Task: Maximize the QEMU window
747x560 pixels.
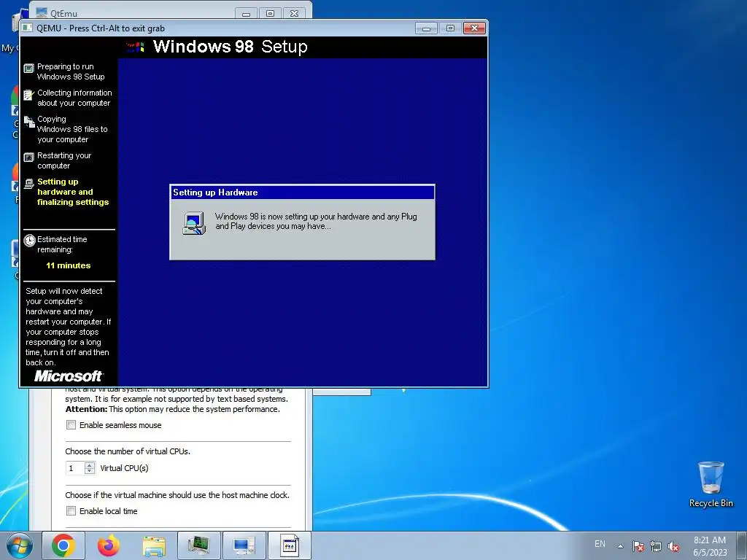Action: coord(449,28)
